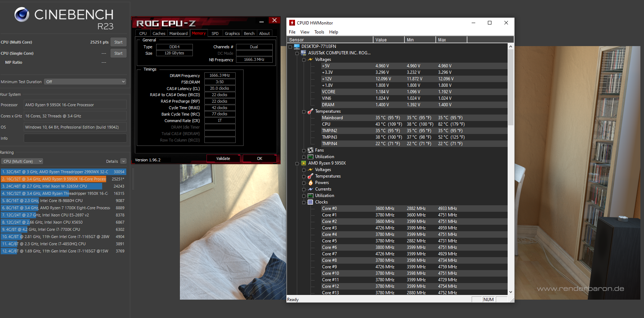Screen dimensions: 644x318
Task: Click the fan icon beside Fans
Action: 310,150
